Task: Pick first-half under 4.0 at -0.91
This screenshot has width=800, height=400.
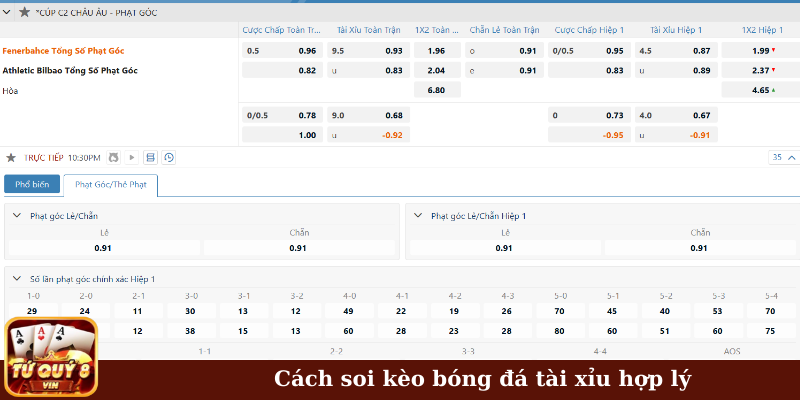Action: click(676, 135)
